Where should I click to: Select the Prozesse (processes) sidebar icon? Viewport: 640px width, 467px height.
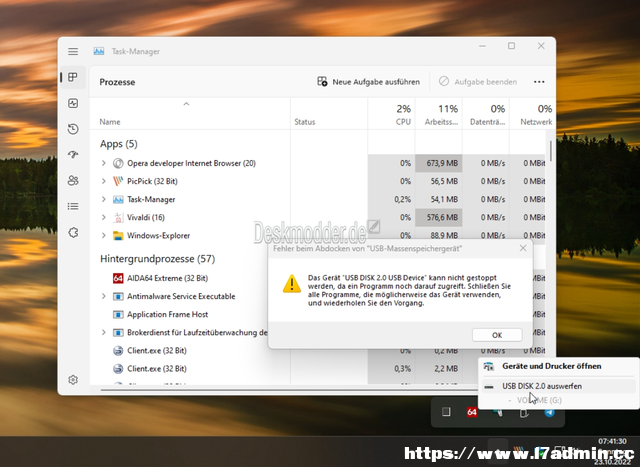click(73, 77)
